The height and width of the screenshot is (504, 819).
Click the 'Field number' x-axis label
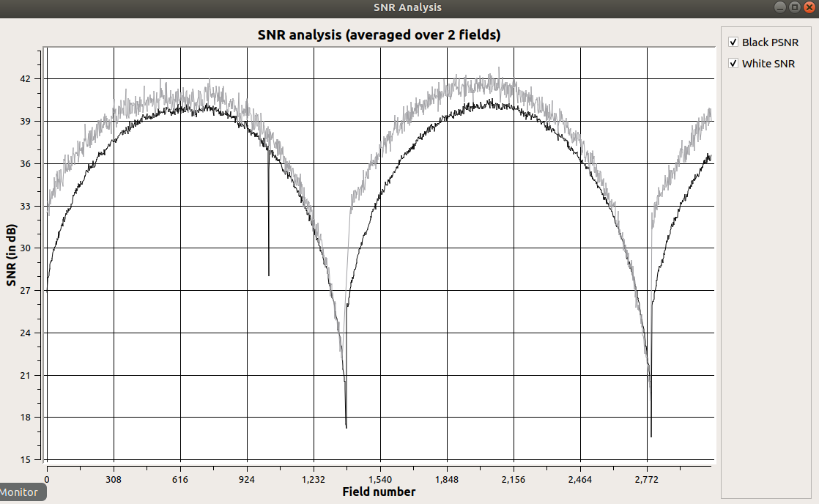click(x=379, y=492)
